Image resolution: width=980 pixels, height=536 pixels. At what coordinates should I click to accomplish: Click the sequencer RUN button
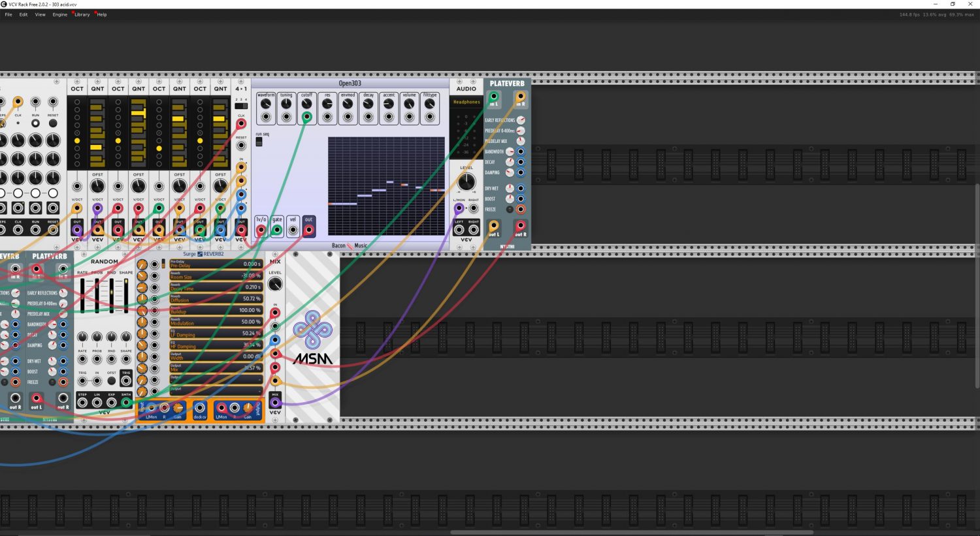pos(35,123)
